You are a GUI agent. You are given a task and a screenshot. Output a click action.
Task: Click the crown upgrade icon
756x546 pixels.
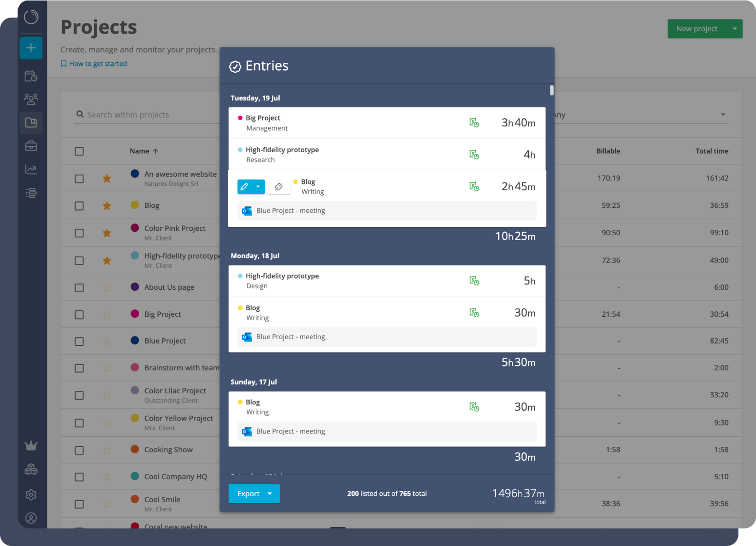31,445
